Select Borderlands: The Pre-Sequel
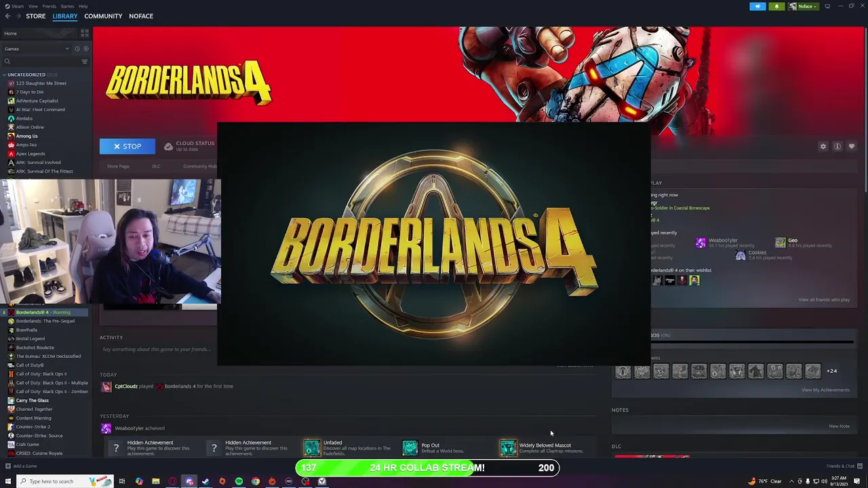The width and height of the screenshot is (868, 488). click(45, 321)
